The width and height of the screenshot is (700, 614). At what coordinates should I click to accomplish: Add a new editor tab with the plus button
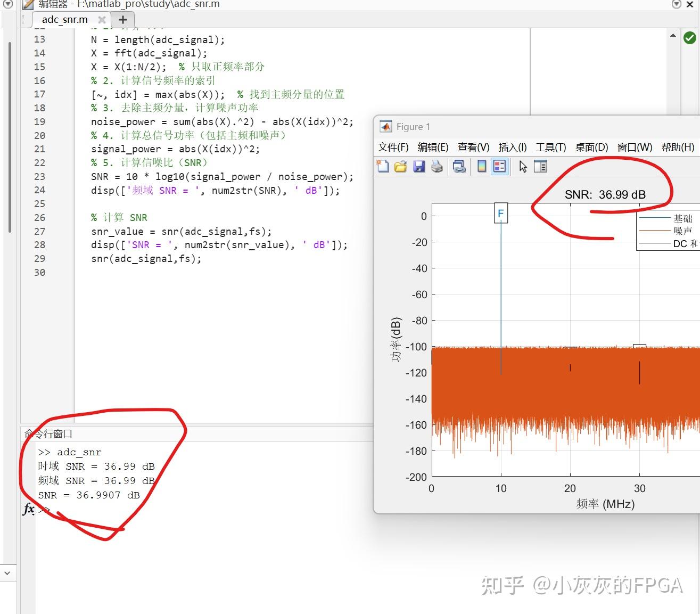coord(123,20)
